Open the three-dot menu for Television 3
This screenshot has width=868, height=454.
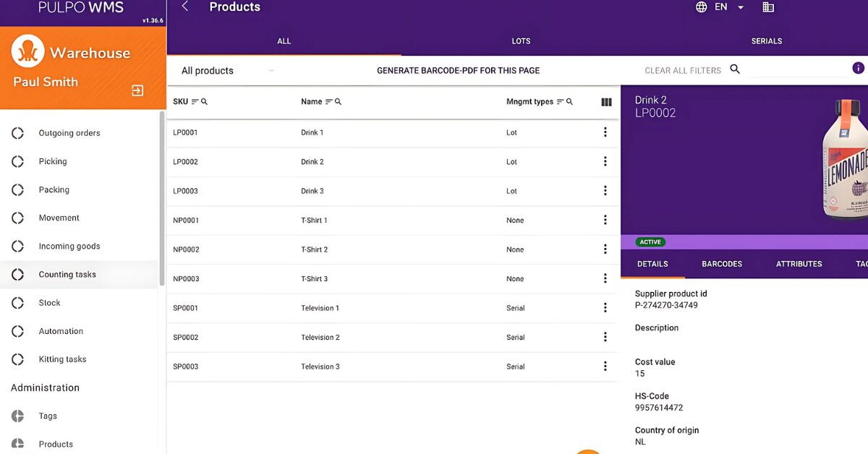[605, 367]
